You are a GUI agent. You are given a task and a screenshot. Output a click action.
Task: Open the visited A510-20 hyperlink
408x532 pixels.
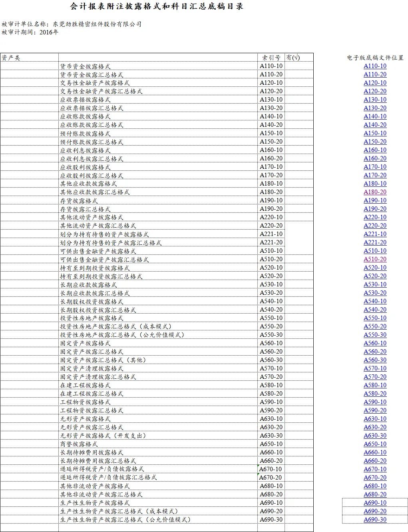(375, 259)
